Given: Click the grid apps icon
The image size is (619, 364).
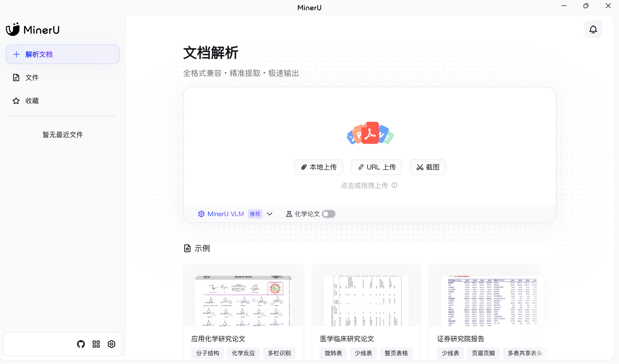Looking at the screenshot, I should pos(96,344).
